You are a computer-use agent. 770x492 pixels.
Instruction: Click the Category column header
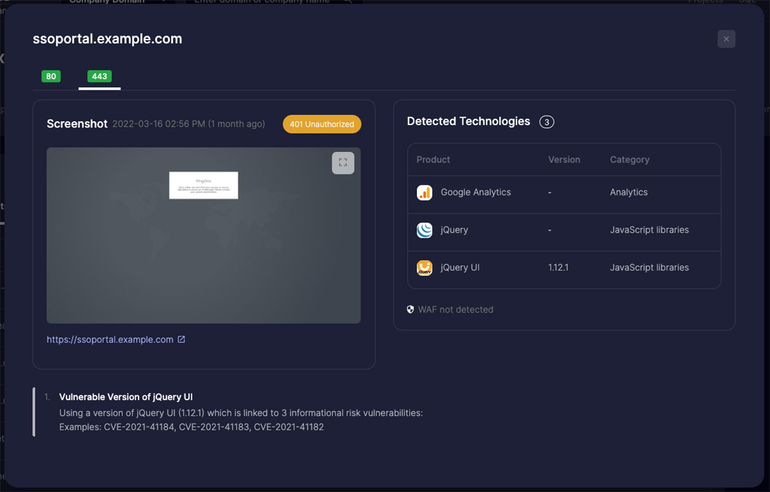(x=629, y=160)
